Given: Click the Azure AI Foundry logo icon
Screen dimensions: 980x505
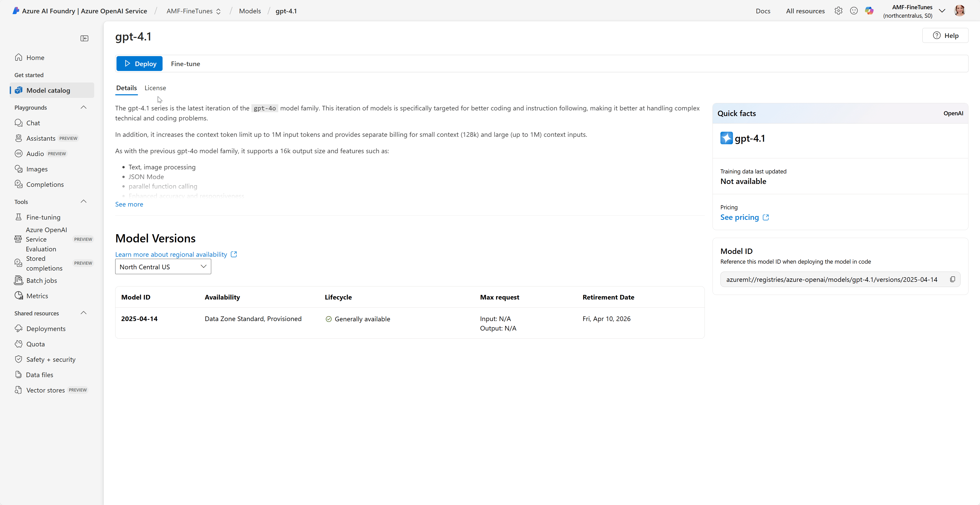Looking at the screenshot, I should 16,11.
